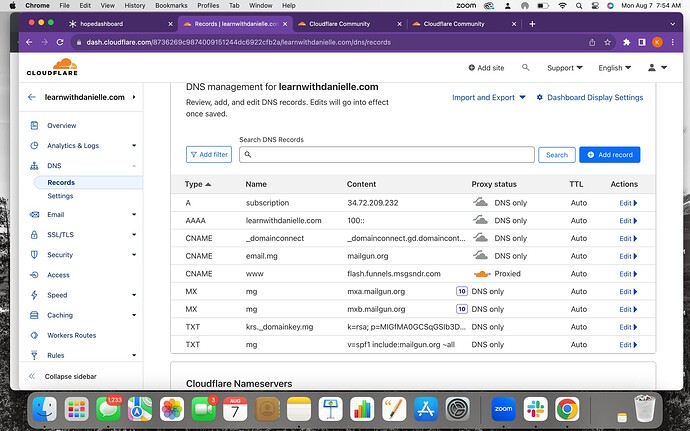
Task: Click the Chrome profile avatar K
Action: coord(657,42)
